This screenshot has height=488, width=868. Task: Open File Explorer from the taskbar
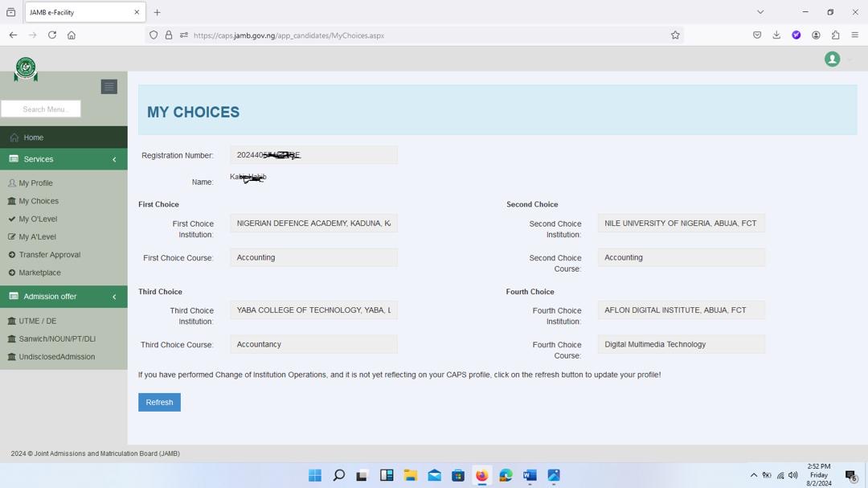tap(410, 475)
